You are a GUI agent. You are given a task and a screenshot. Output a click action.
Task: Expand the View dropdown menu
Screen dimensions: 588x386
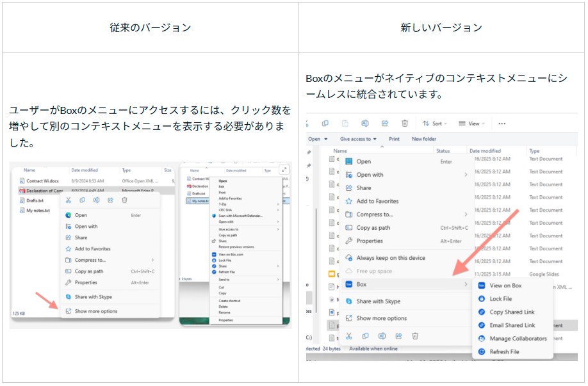coord(472,123)
